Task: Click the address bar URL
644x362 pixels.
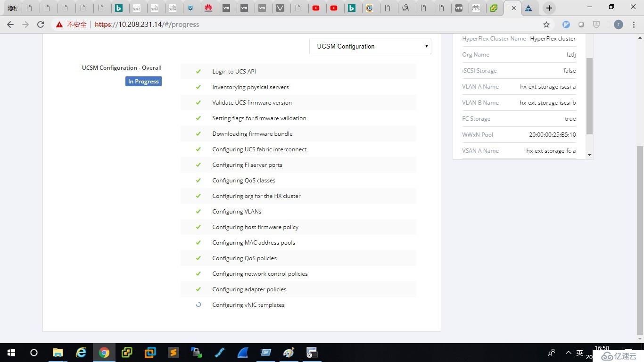Action: (147, 25)
